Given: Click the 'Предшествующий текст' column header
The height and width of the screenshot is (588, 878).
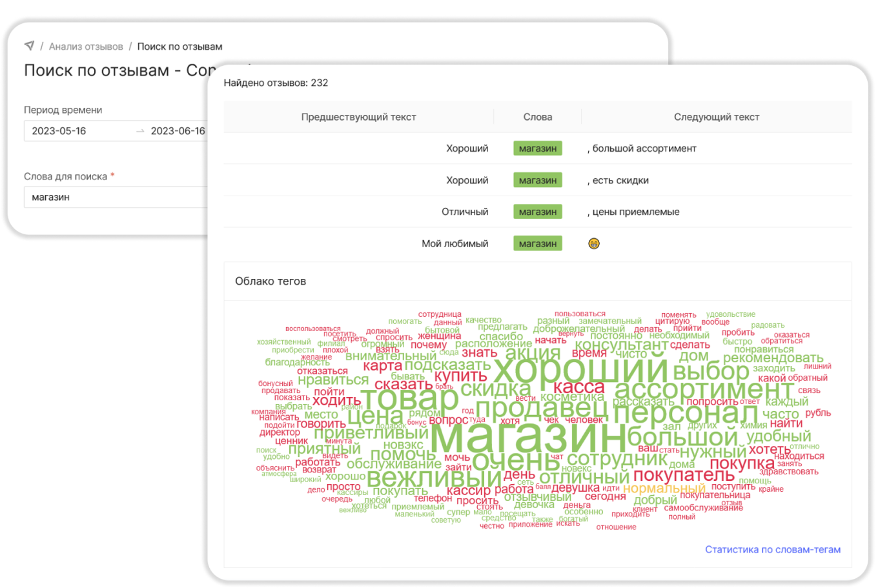Looking at the screenshot, I should tap(358, 117).
